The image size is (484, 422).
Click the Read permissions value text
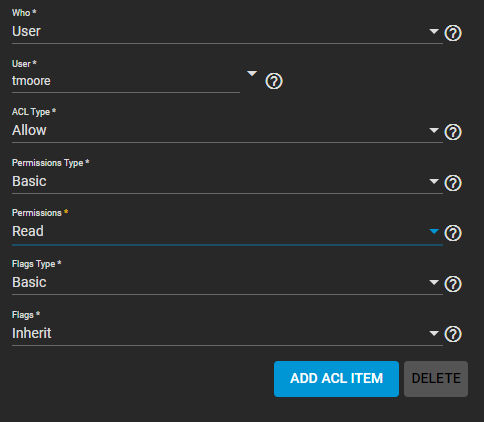point(28,231)
